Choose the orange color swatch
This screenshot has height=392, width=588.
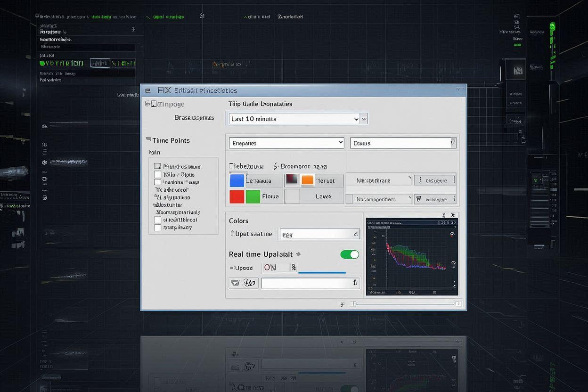pyautogui.click(x=307, y=180)
